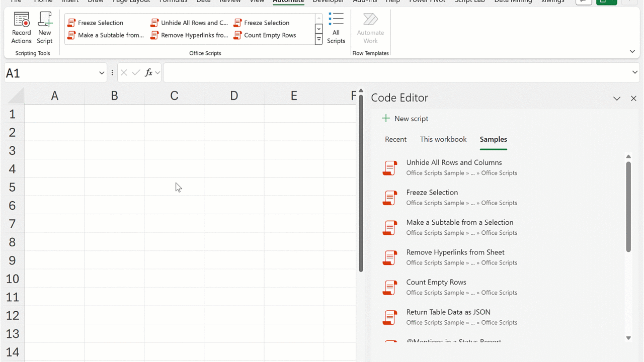Screen dimensions: 644x362
Task: Open Code Editor pane options dropdown
Action: (617, 99)
